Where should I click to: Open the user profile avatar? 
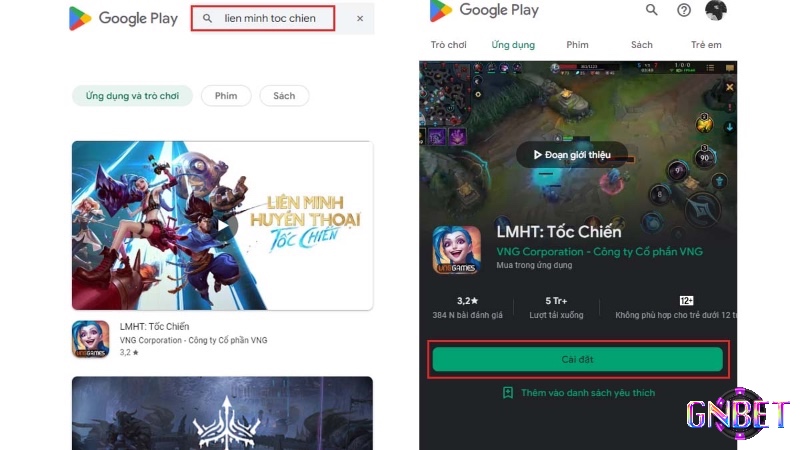click(716, 10)
